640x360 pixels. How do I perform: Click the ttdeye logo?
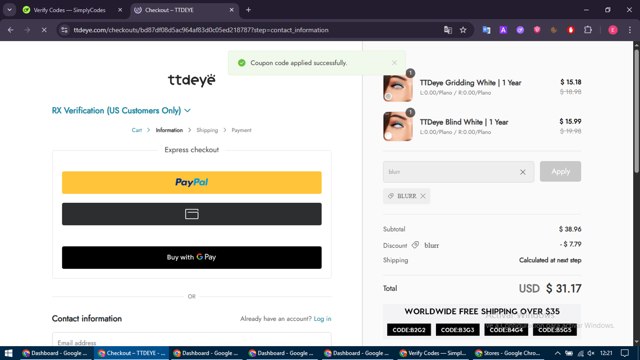(x=191, y=80)
